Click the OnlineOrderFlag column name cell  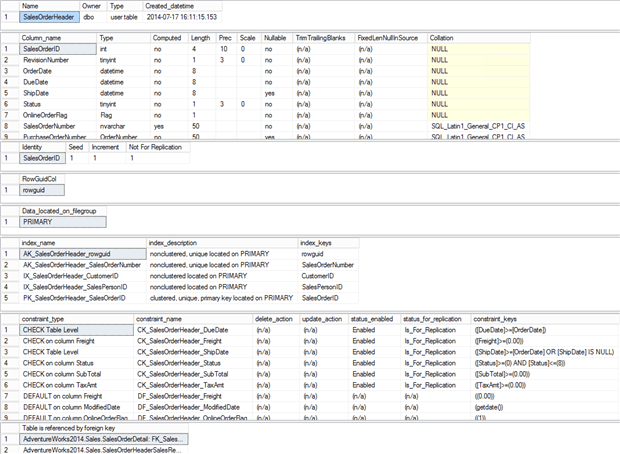coord(50,115)
